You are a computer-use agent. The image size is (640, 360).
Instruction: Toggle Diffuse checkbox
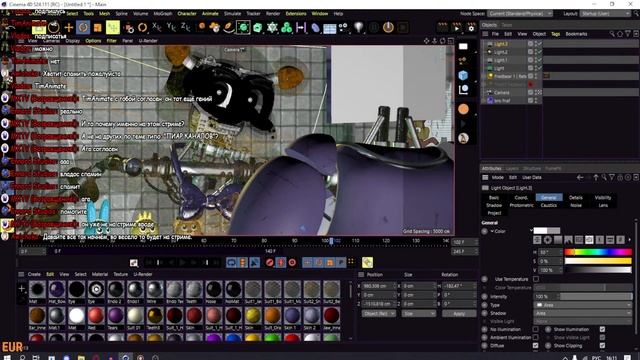tap(536, 346)
